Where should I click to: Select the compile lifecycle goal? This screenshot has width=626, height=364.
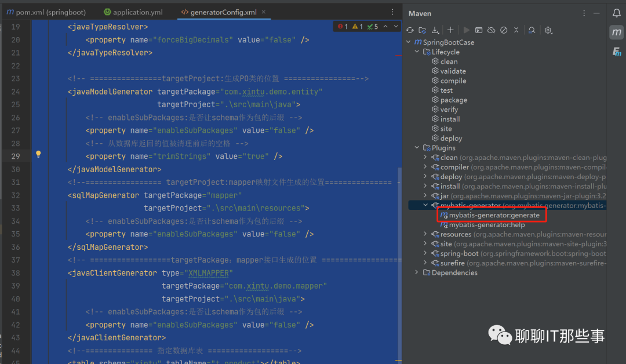[449, 81]
